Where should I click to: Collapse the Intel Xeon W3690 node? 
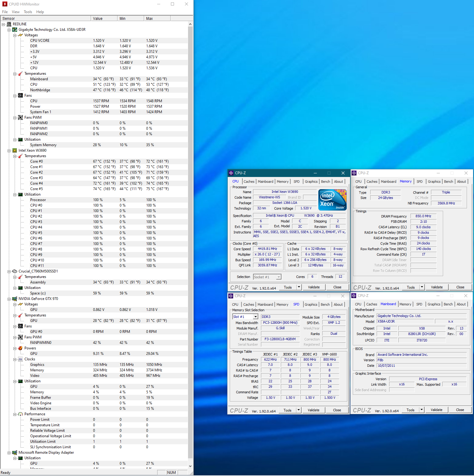coord(9,150)
